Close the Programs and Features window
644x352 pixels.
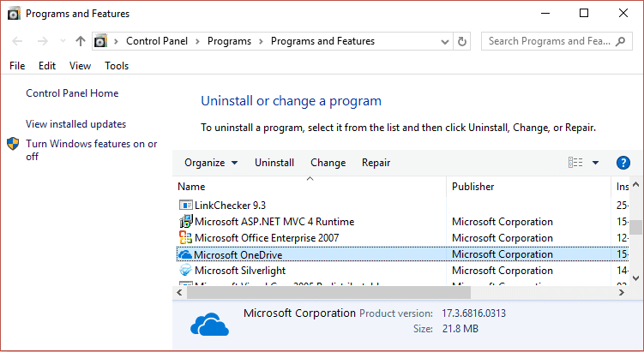(623, 14)
